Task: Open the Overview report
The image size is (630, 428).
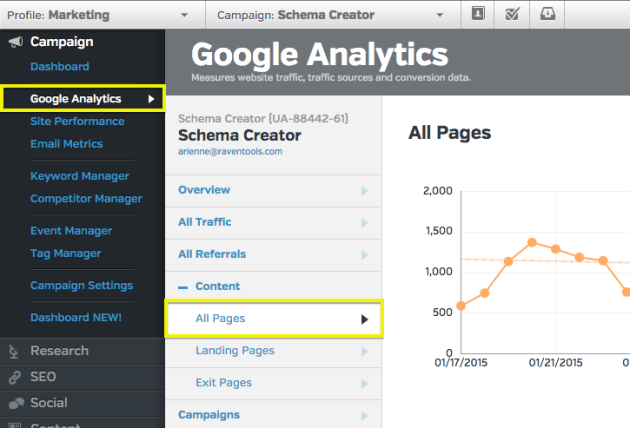Action: click(273, 190)
